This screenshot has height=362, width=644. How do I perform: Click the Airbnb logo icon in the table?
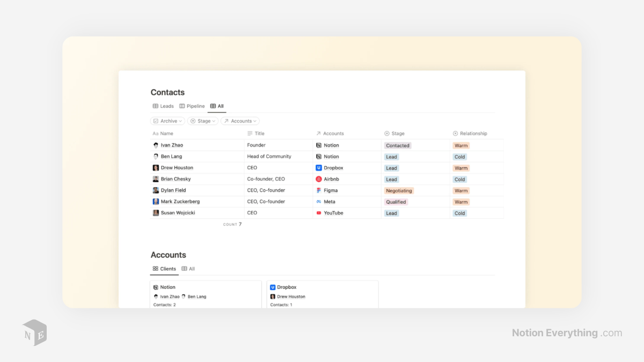pos(319,179)
